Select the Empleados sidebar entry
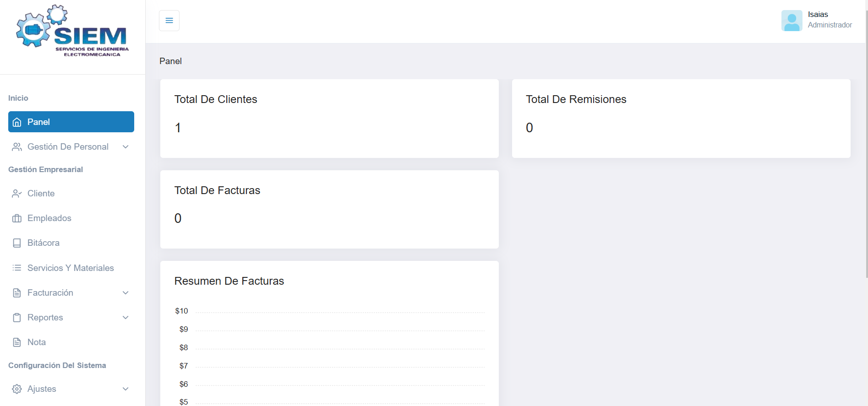Screen dimensions: 868x406 coord(49,218)
